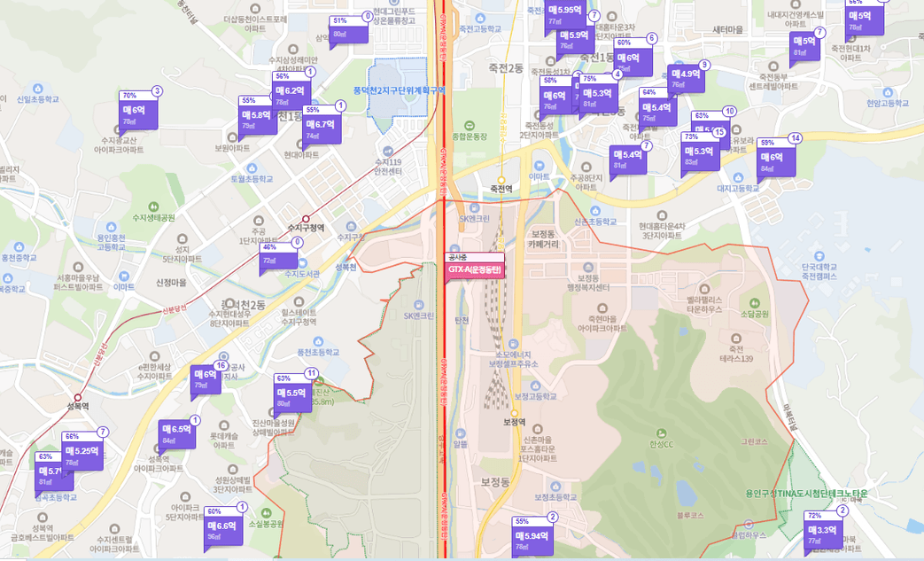Viewport: 924px width, 561px height.
Task: Select the 매 5.3억 83㎡ 73% listing marker
Action: pos(700,152)
